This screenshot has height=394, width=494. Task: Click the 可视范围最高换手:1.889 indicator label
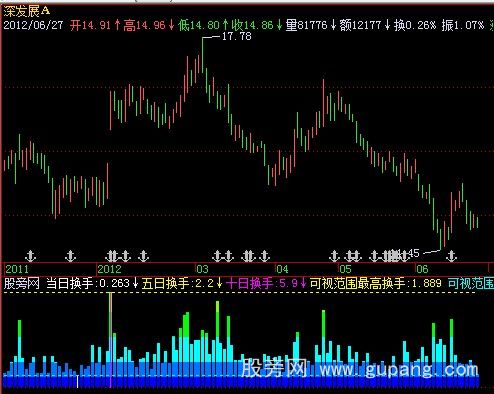pos(376,283)
